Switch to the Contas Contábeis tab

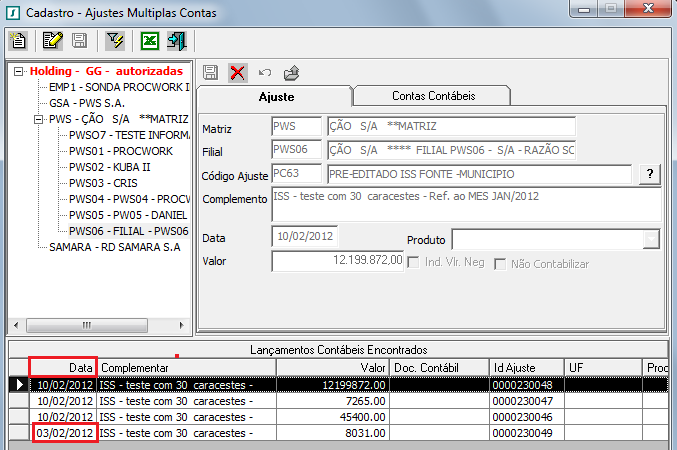point(432,96)
